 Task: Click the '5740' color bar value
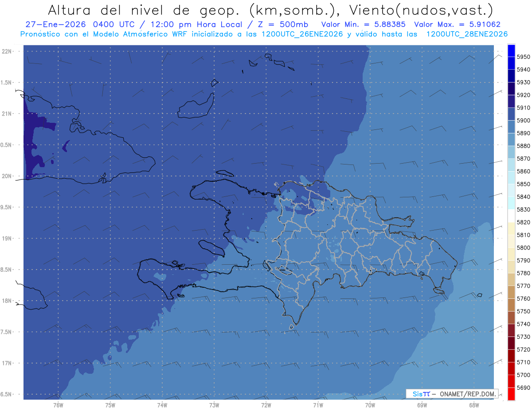523,324
